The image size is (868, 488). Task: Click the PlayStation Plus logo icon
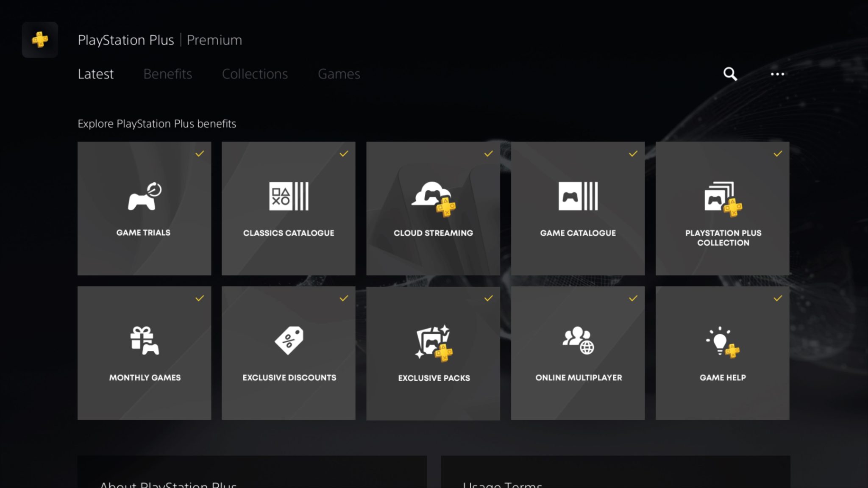[x=40, y=40]
